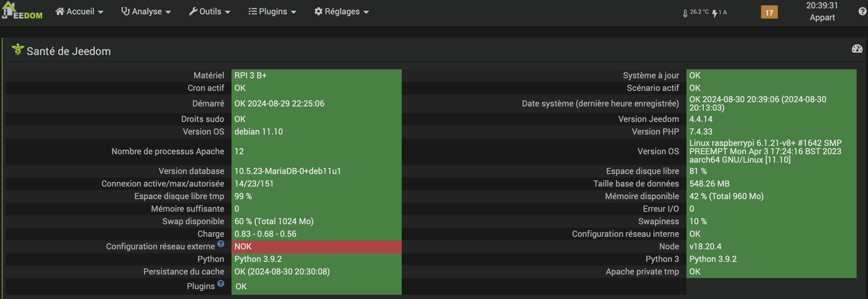Click the Système à jour label
This screenshot has height=299, width=868.
[x=651, y=75]
